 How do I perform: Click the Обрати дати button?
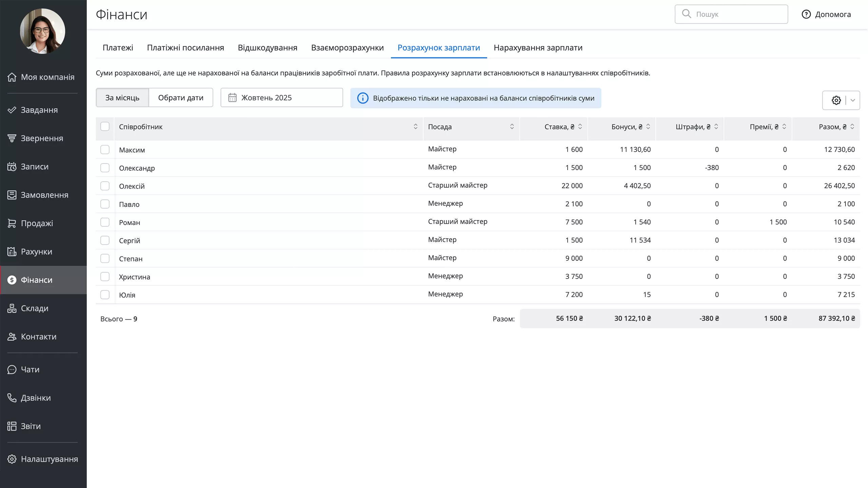click(181, 98)
